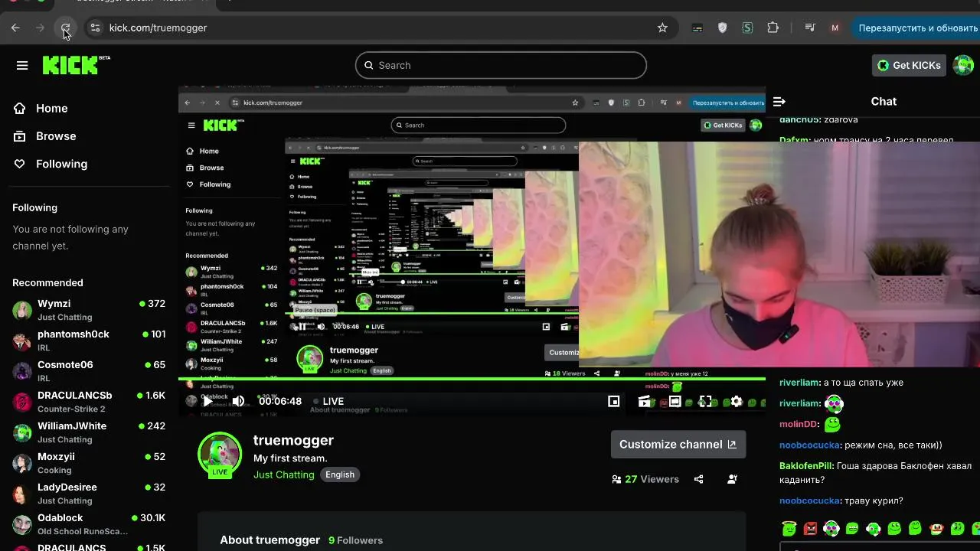Open phantomsh0ck channel in Recommended

(x=89, y=340)
